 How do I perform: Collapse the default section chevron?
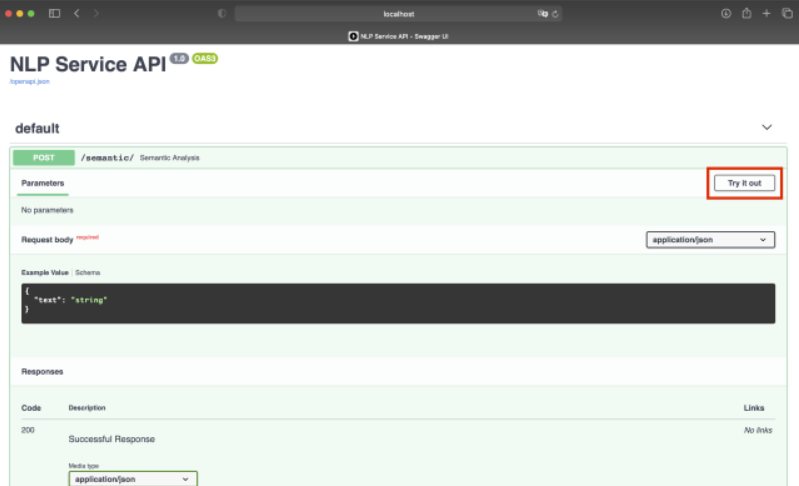click(767, 127)
